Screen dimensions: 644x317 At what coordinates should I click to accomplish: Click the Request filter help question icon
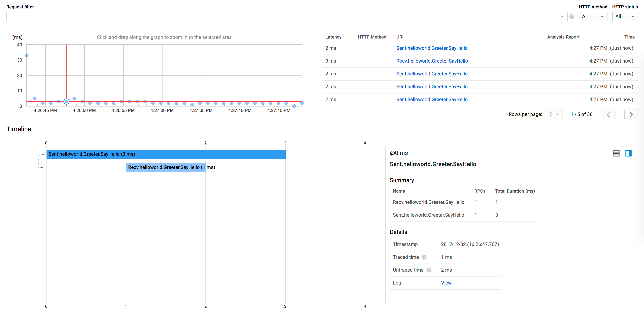pyautogui.click(x=572, y=16)
